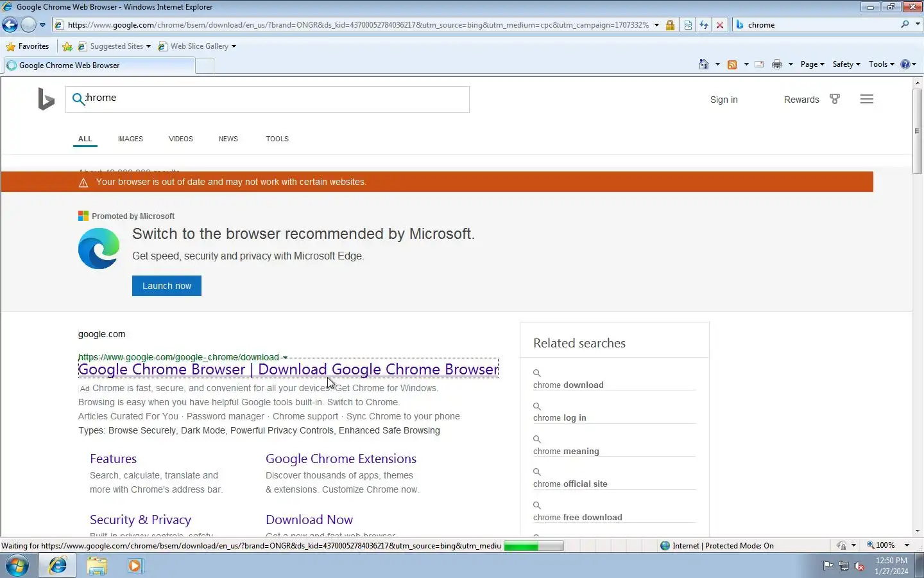The image size is (924, 578).
Task: Click related search chrome free download
Action: coord(577,517)
